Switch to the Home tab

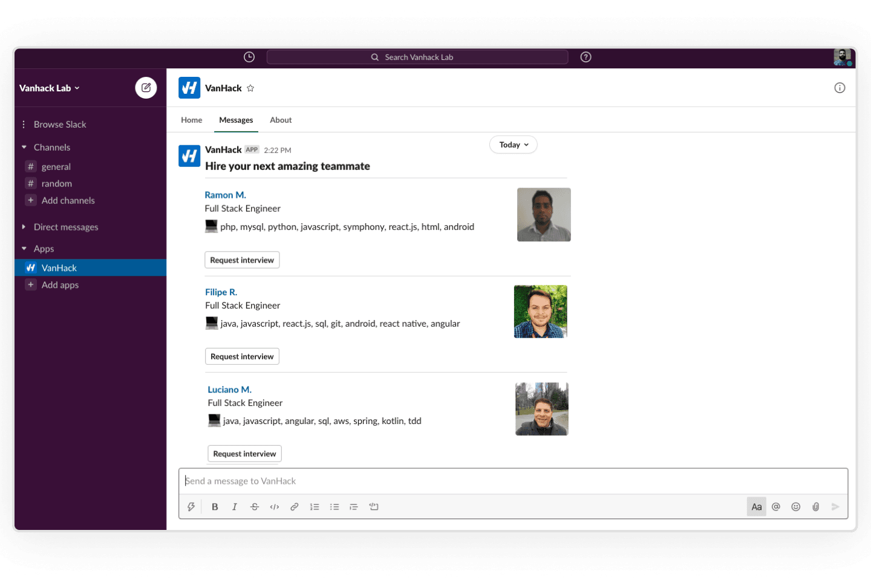click(191, 120)
